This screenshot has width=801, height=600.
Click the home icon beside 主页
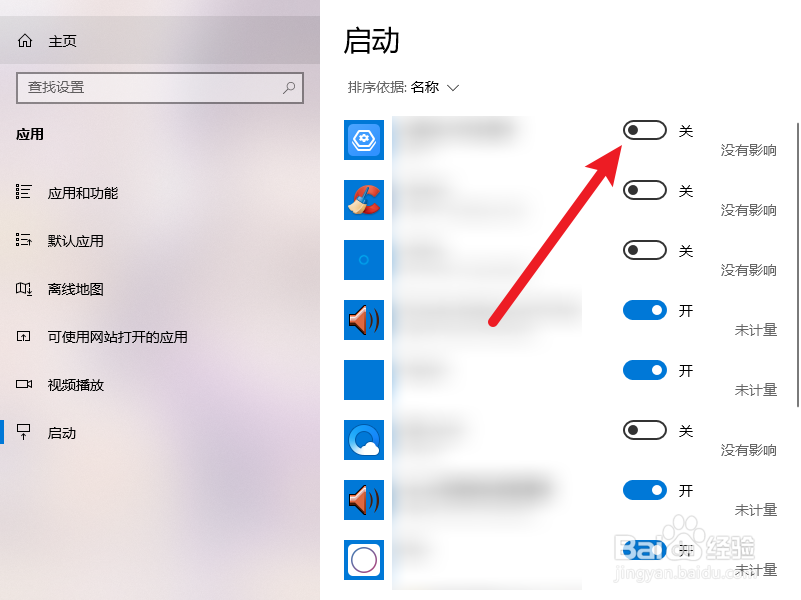tap(25, 40)
